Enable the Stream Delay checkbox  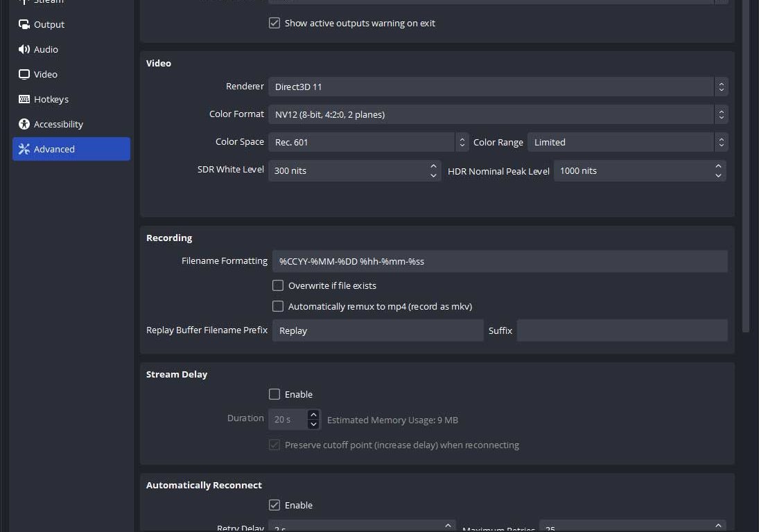274,394
